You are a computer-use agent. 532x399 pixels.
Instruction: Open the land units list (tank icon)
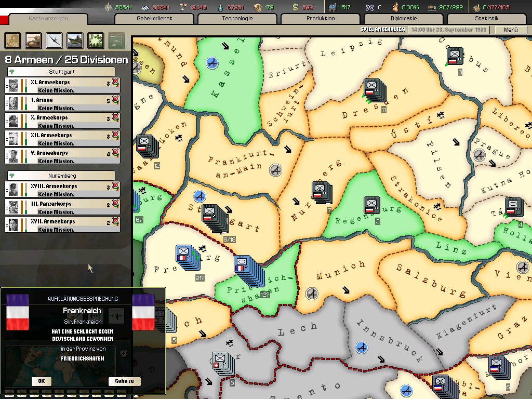(34, 41)
